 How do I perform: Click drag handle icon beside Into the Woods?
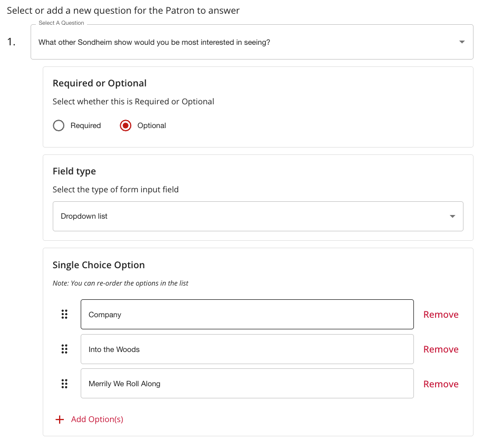tap(64, 349)
